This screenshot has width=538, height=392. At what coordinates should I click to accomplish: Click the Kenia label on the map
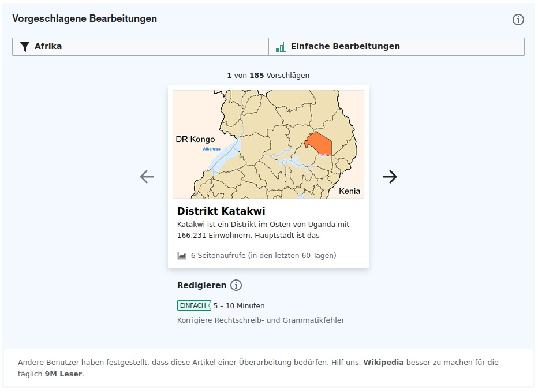[x=350, y=191]
